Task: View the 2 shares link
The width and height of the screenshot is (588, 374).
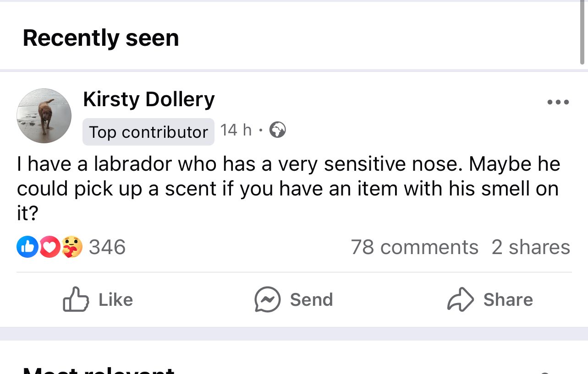Action: (531, 247)
